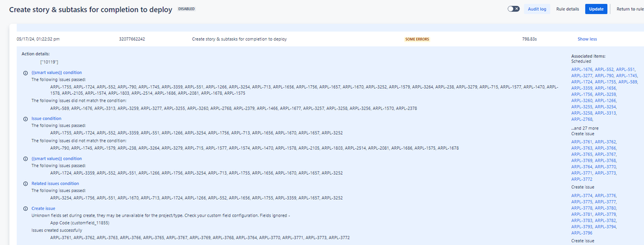The height and width of the screenshot is (245, 644).
Task: Click the page title heading text
Action: [91, 10]
